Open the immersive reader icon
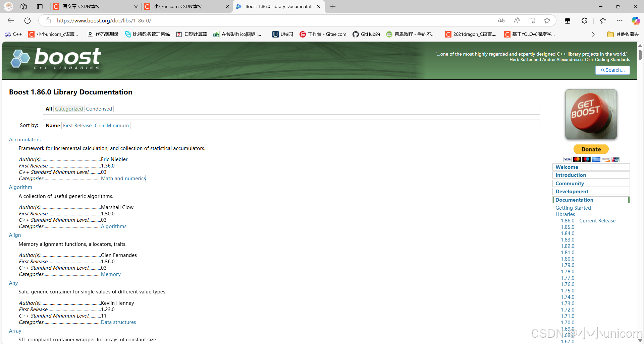Image resolution: width=644 pixels, height=344 pixels. click(532, 20)
